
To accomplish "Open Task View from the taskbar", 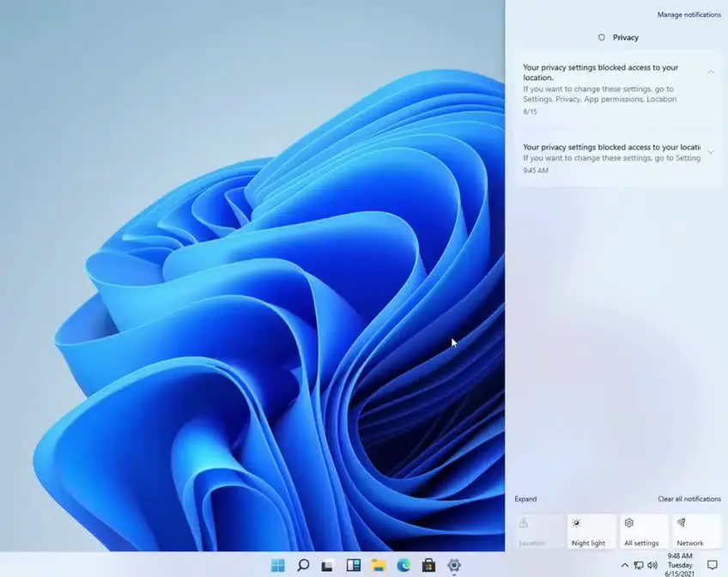I will click(x=327, y=565).
